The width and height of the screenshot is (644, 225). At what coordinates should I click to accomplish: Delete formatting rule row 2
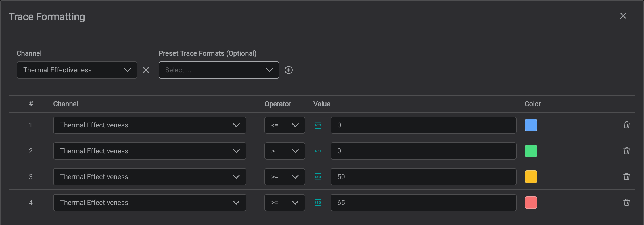(627, 151)
